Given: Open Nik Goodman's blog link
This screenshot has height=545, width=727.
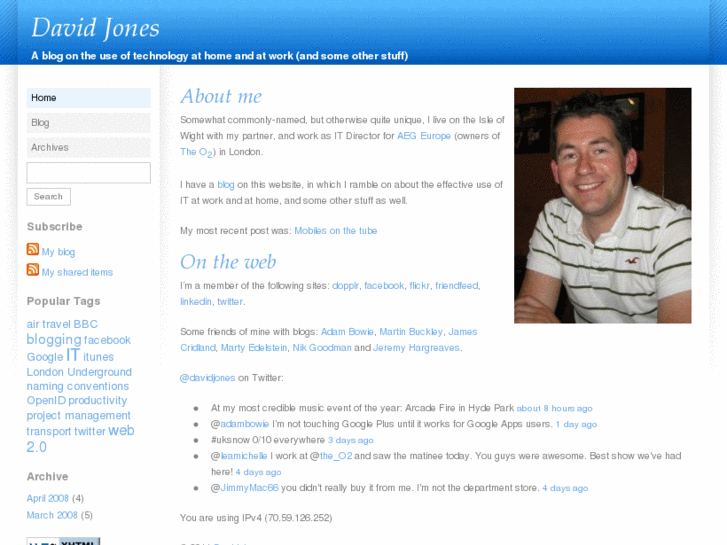Looking at the screenshot, I should [322, 348].
